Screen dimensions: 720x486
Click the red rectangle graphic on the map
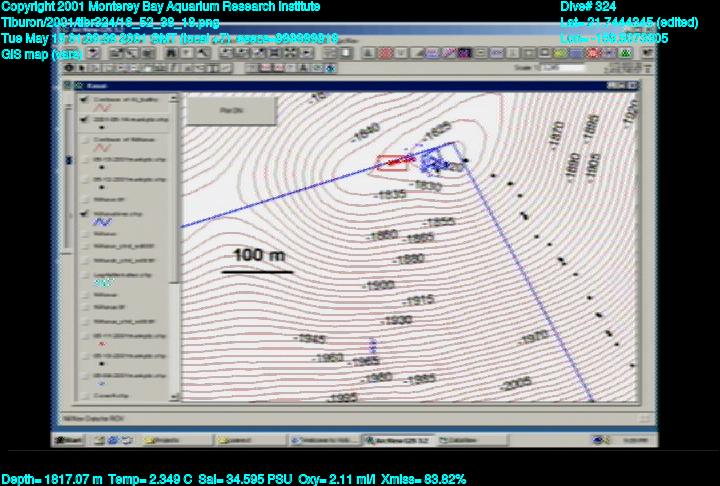click(391, 163)
